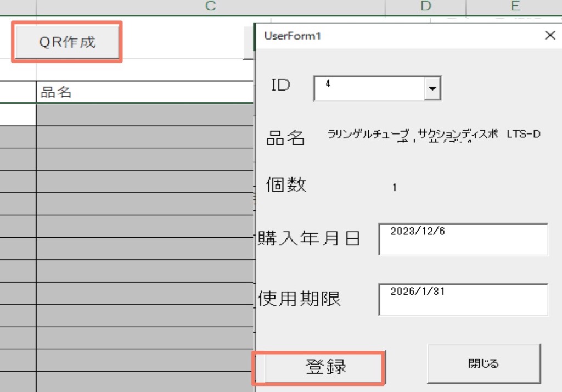The image size is (562, 392).
Task: Click inside the ID combo box text area
Action: (x=369, y=88)
